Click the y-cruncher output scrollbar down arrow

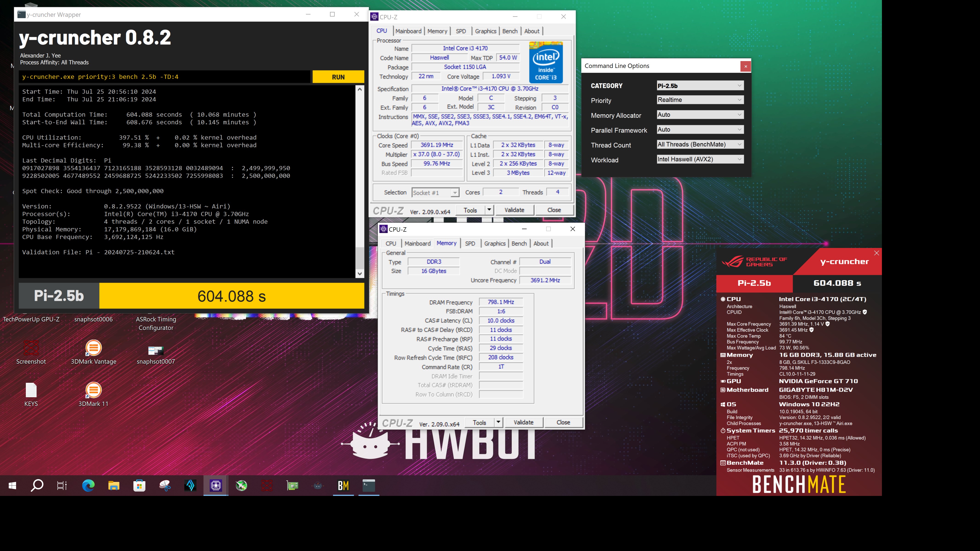[359, 273]
